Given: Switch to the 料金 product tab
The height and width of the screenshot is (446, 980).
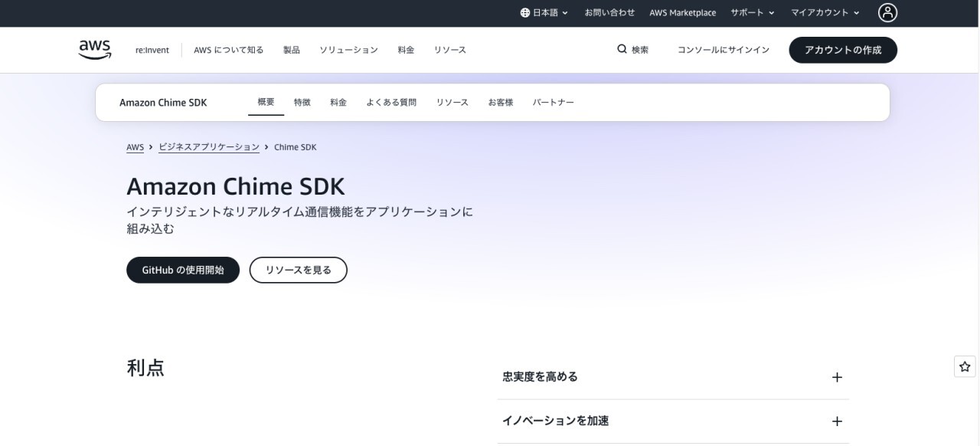Looking at the screenshot, I should 338,102.
